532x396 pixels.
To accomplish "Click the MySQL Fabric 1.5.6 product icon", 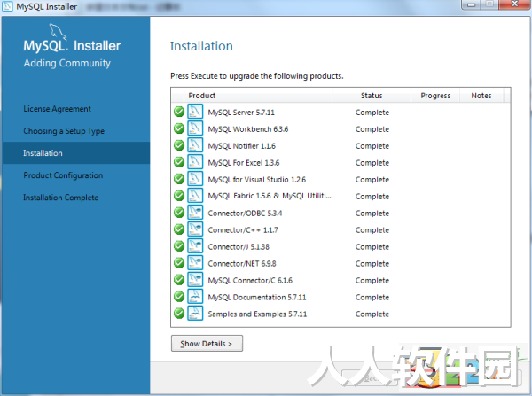I will (195, 195).
